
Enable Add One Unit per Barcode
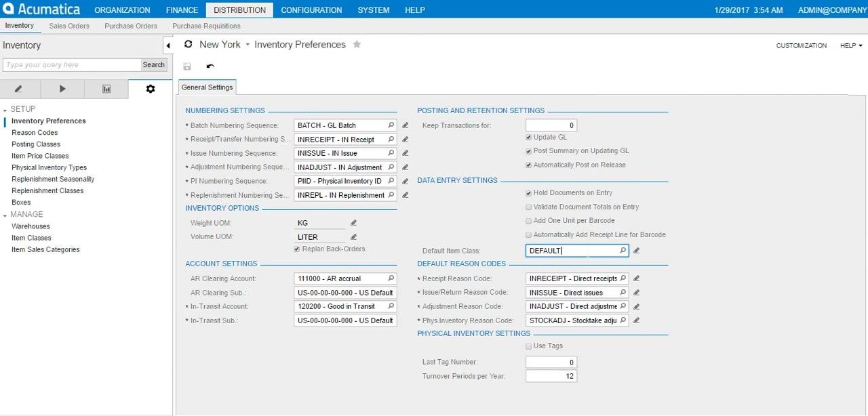pyautogui.click(x=529, y=221)
